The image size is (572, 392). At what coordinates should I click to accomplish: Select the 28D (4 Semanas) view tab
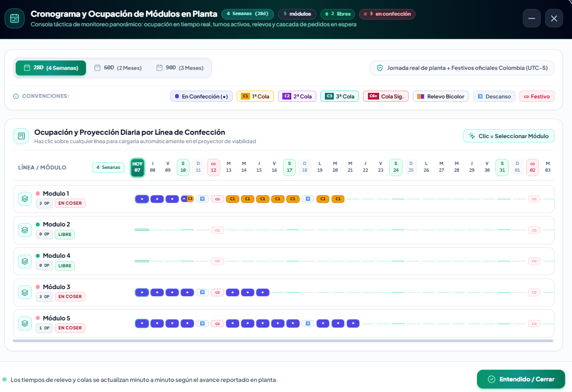pos(51,68)
